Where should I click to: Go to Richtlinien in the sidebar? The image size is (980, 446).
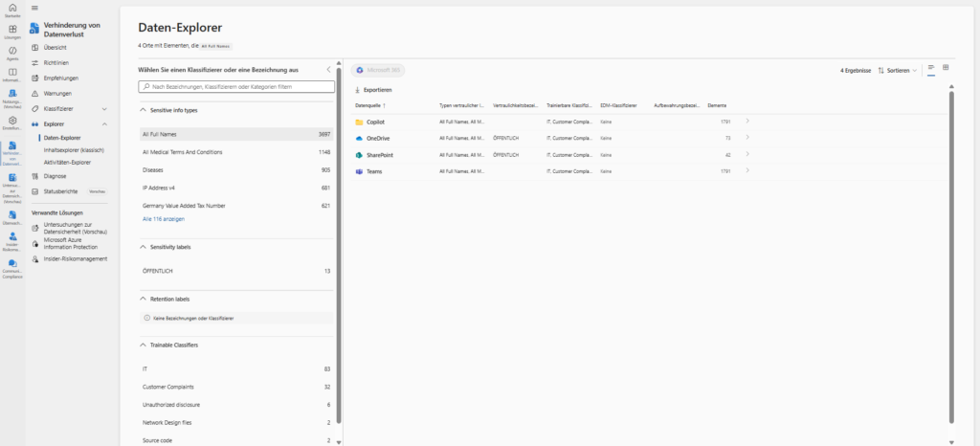click(57, 62)
